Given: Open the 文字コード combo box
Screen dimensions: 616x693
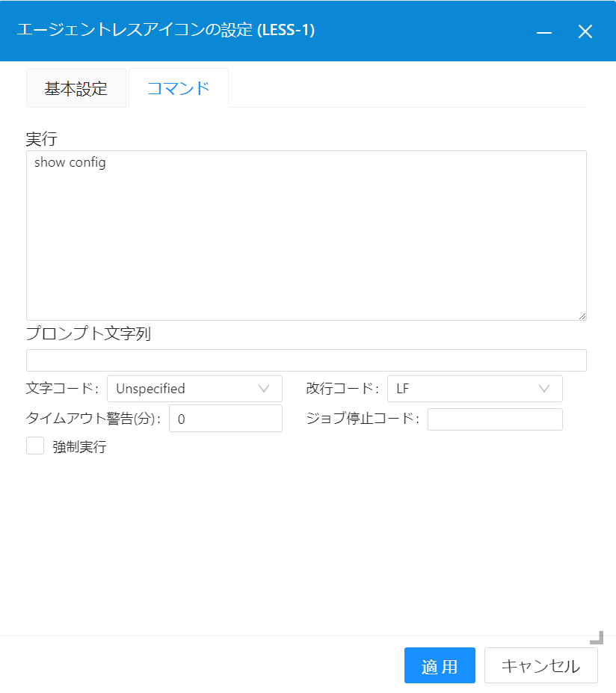Looking at the screenshot, I should (x=194, y=389).
